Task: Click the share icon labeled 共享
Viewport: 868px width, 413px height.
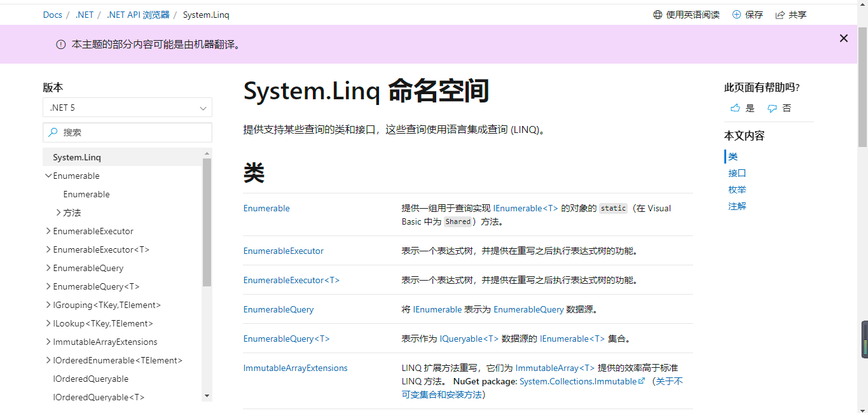Action: point(780,14)
